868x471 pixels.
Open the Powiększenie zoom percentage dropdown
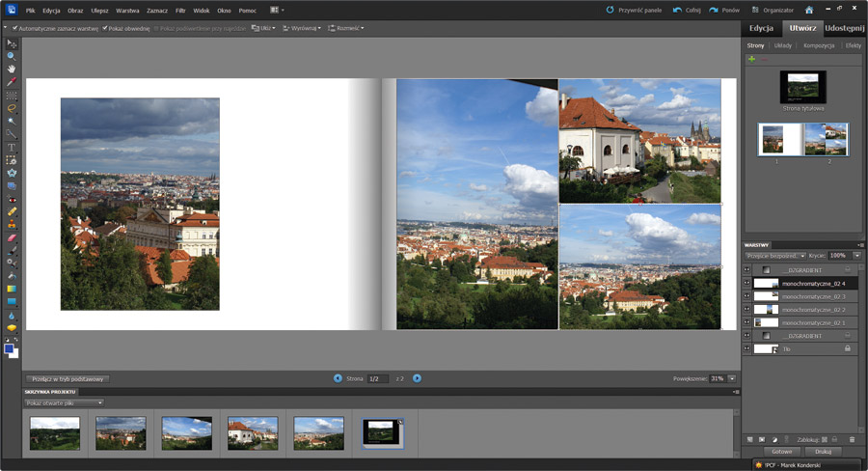(730, 378)
